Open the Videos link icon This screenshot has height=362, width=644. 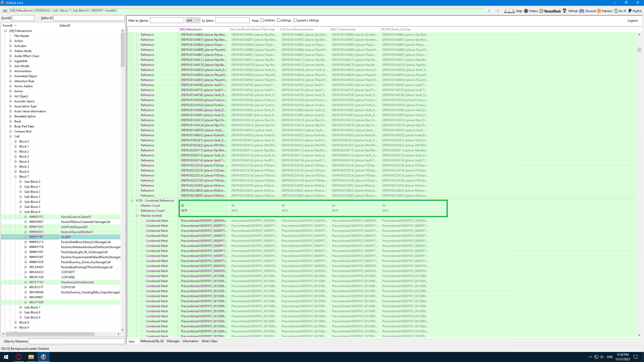(526, 11)
